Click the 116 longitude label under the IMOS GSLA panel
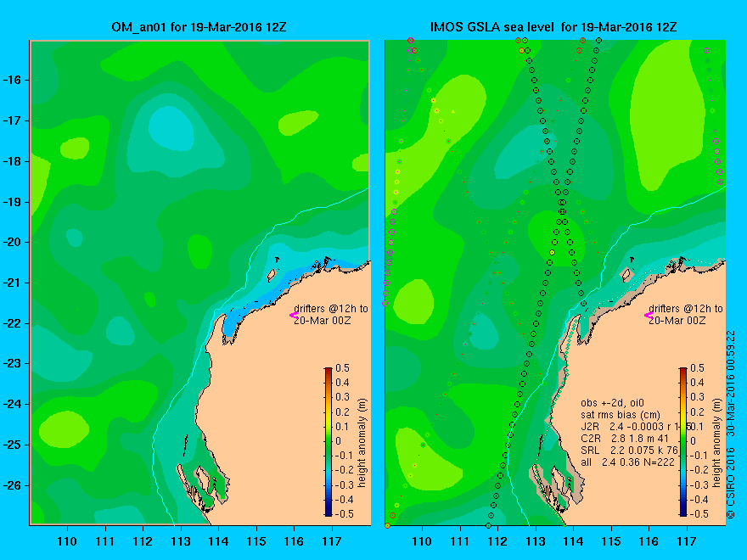The width and height of the screenshot is (747, 560). tap(649, 541)
